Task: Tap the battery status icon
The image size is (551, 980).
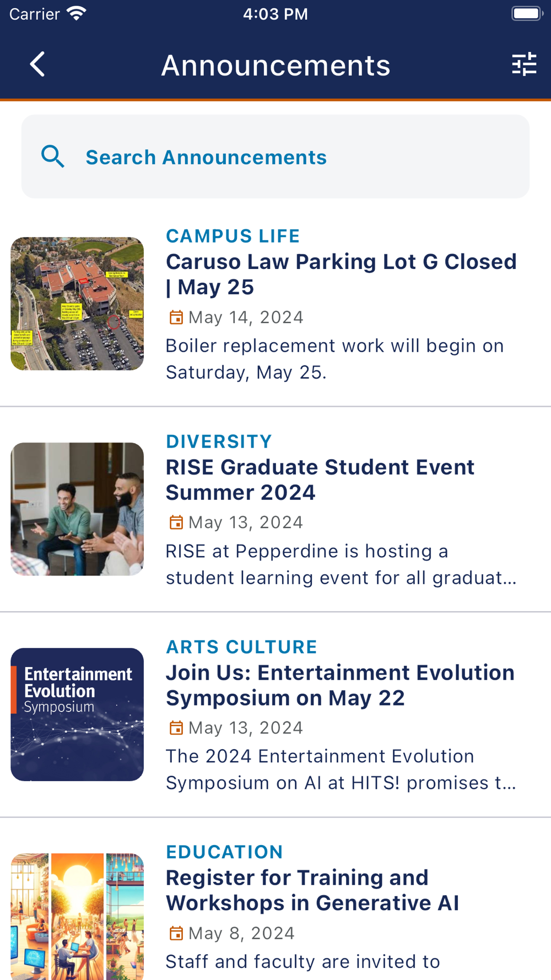Action: (526, 14)
